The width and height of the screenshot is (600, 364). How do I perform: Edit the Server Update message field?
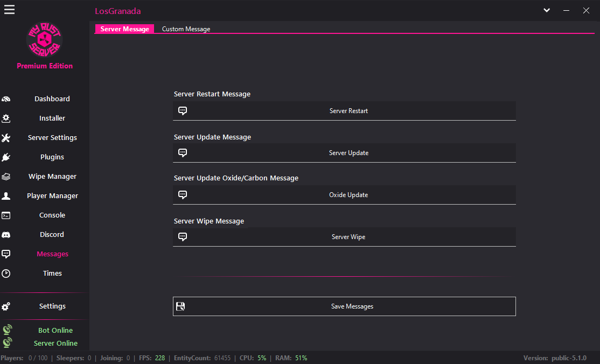click(344, 153)
